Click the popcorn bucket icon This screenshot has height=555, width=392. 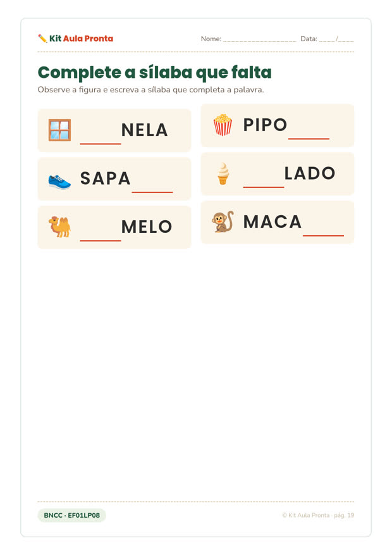(x=223, y=125)
